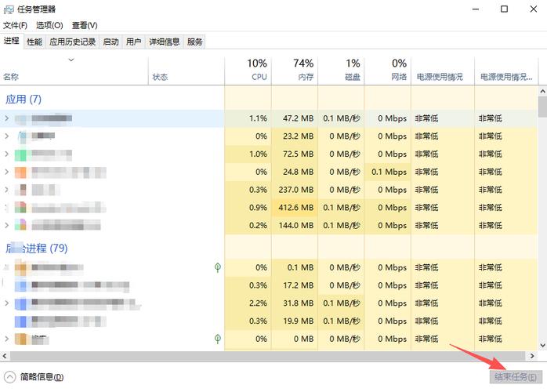Image resolution: width=547 pixels, height=392 pixels.
Task: Collapse to 简略信息 with the circle arrow icon
Action: click(x=9, y=377)
